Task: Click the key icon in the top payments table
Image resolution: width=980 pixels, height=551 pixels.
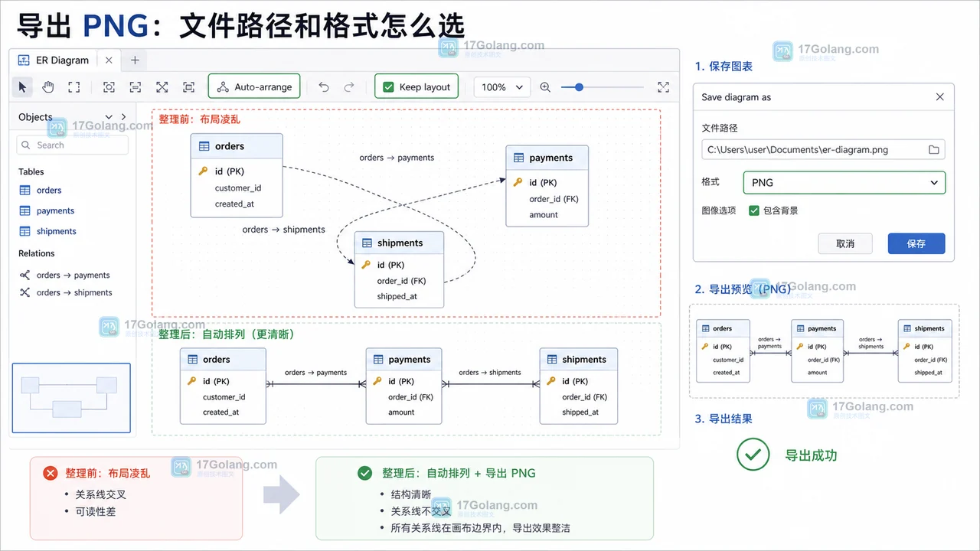Action: click(x=518, y=183)
